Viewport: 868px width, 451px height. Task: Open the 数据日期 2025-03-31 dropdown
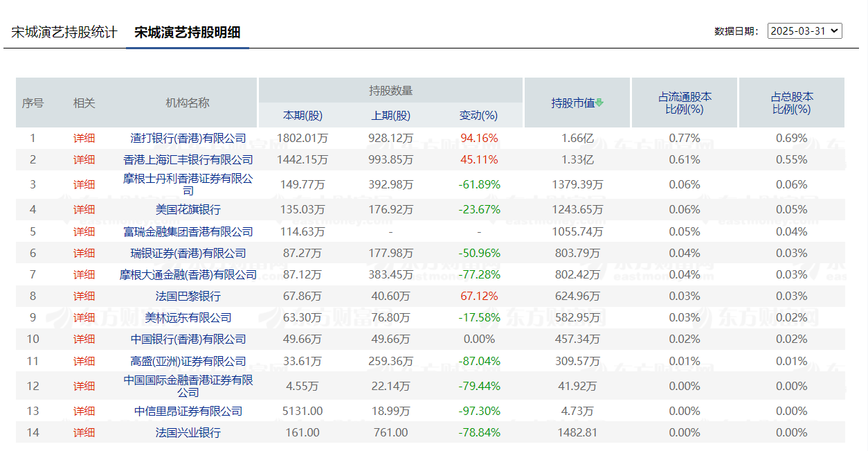(804, 30)
